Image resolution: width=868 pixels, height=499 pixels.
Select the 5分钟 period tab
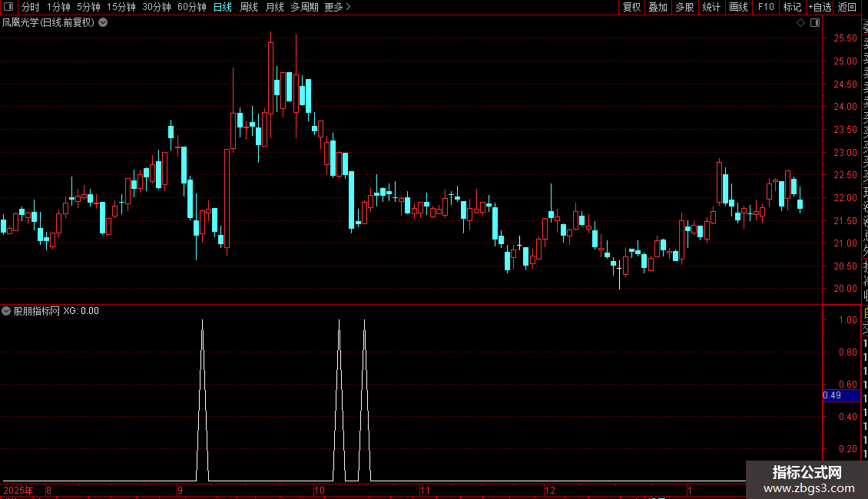88,7
